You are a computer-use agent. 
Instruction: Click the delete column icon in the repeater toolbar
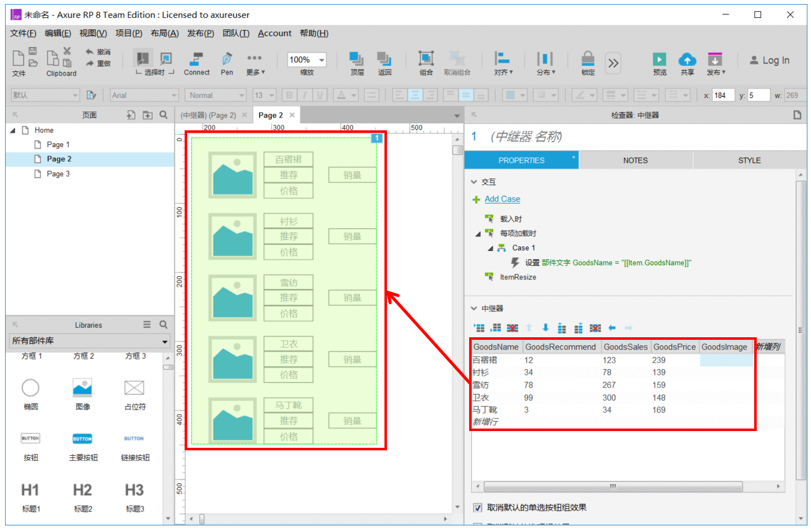(595, 328)
